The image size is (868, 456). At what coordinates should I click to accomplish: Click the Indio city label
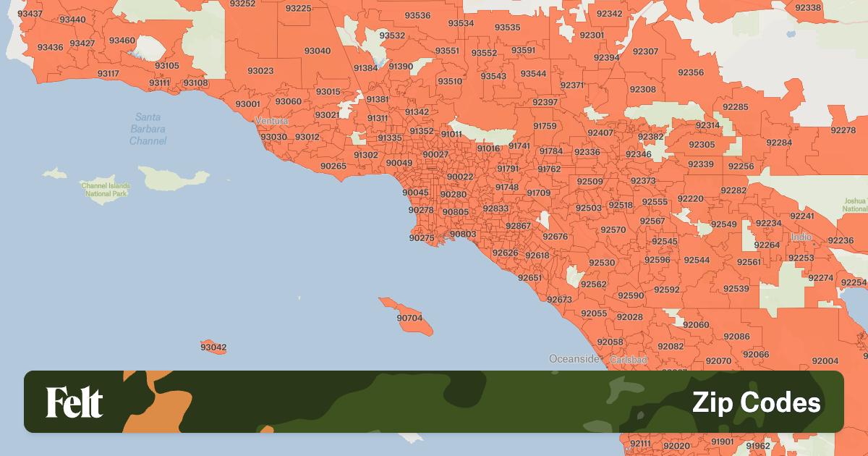click(x=801, y=237)
